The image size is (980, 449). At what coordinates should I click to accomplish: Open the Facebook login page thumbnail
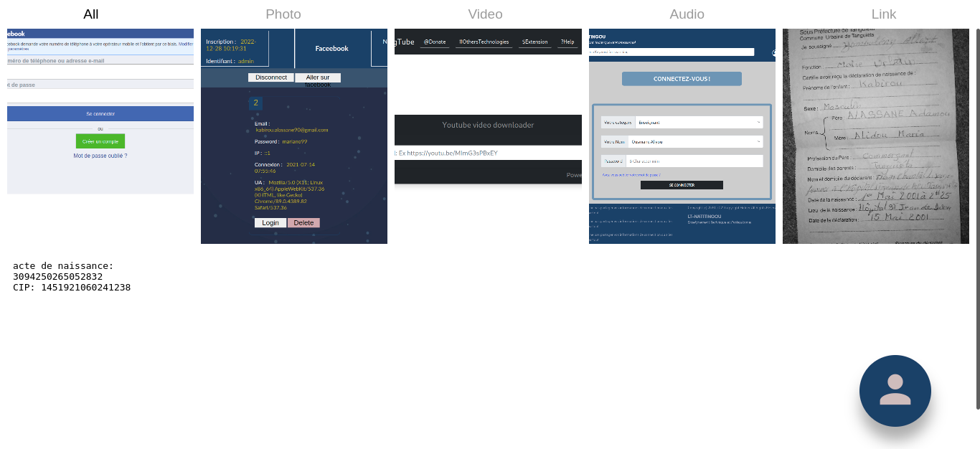point(100,111)
